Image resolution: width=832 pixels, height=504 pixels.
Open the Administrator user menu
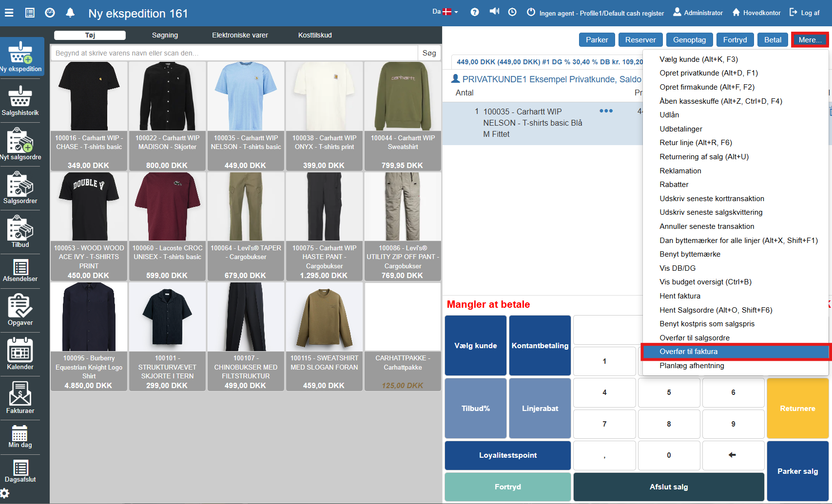tap(698, 13)
